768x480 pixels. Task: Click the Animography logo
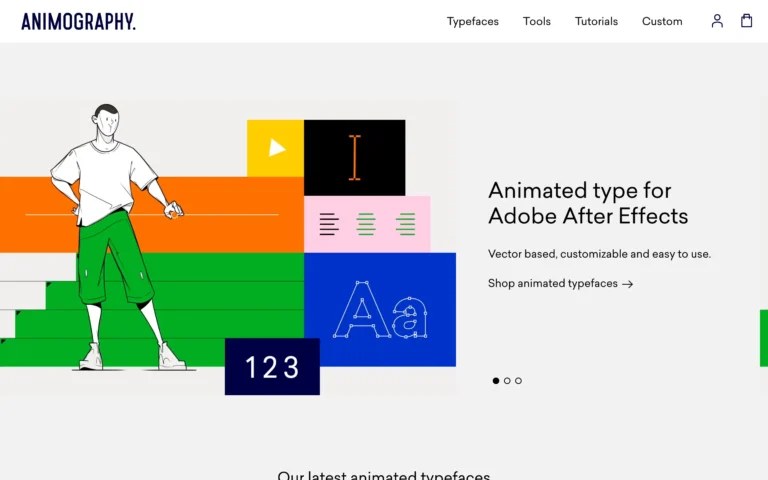pyautogui.click(x=78, y=22)
